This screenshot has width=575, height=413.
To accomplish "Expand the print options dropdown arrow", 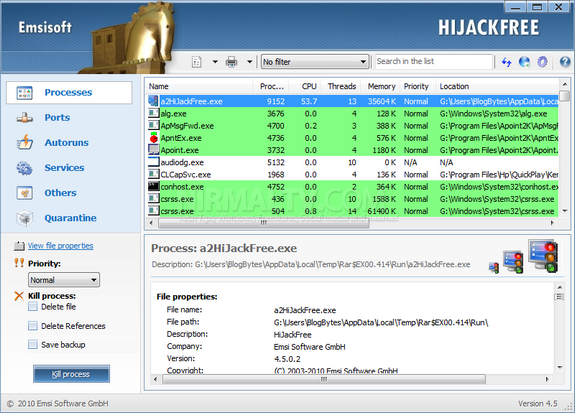I will tap(249, 62).
